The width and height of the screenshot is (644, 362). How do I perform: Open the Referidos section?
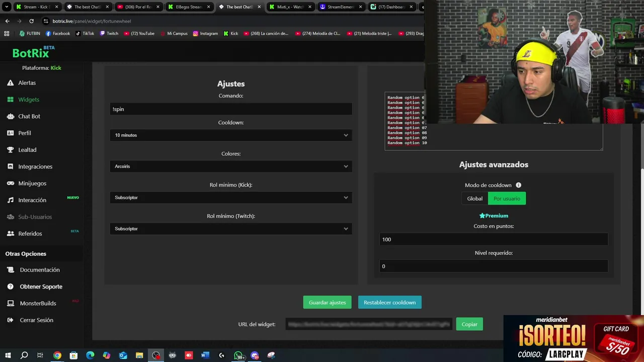pos(30,234)
